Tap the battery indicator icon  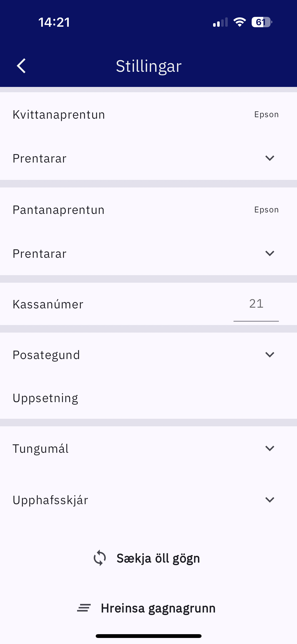261,22
